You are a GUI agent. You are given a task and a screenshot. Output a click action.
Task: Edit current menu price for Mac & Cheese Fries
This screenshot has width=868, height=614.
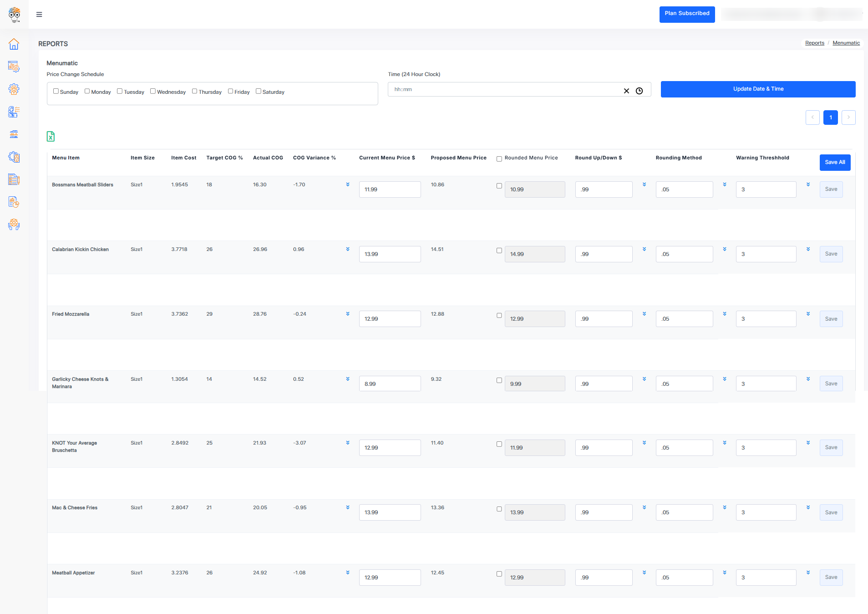(390, 512)
